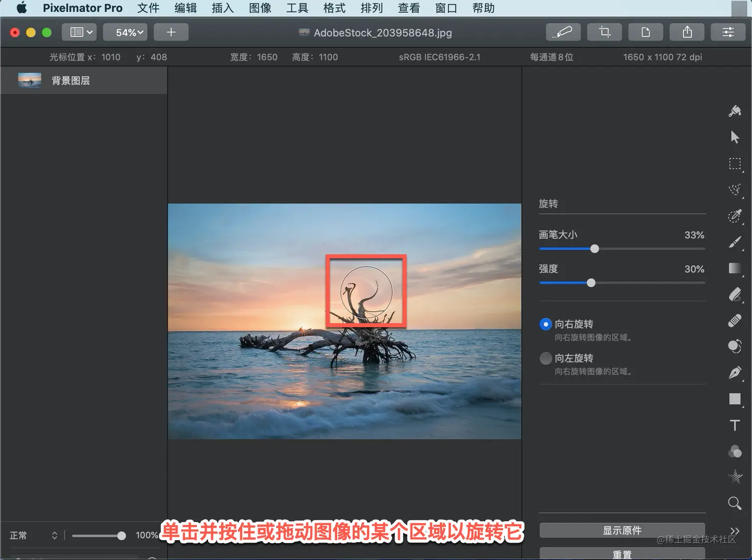Screen dimensions: 752x560
Task: Open the 图像 menu
Action: click(x=260, y=8)
